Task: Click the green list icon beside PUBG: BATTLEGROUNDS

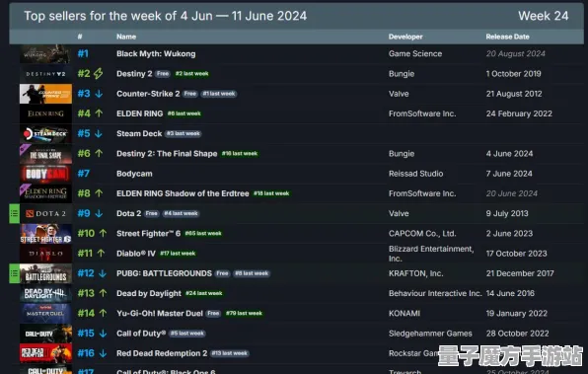Action: 14,273
